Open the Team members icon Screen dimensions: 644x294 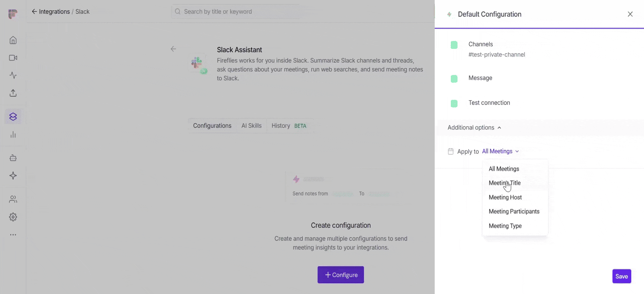coord(13,199)
